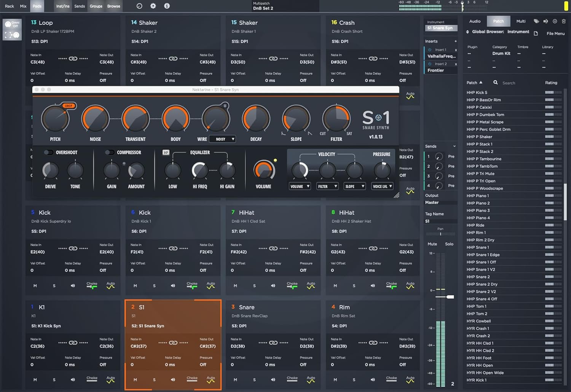The width and height of the screenshot is (571, 392).
Task: Click the new file icon beside File Menu
Action: click(536, 33)
